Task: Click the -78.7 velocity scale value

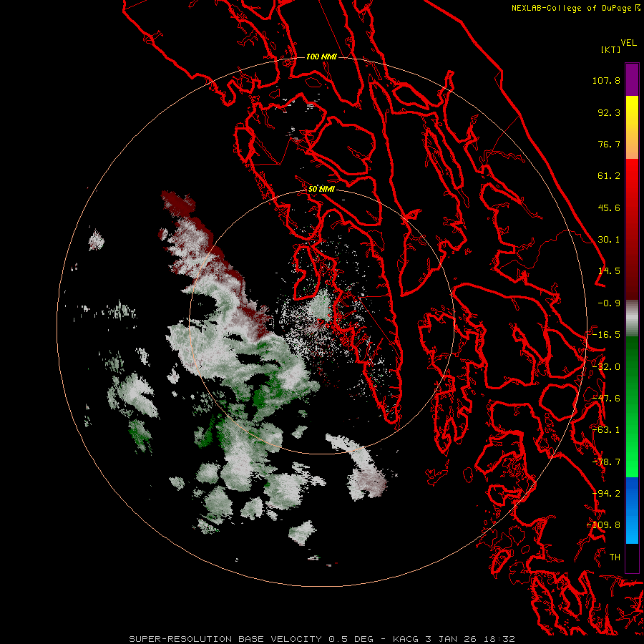Action: [x=606, y=462]
